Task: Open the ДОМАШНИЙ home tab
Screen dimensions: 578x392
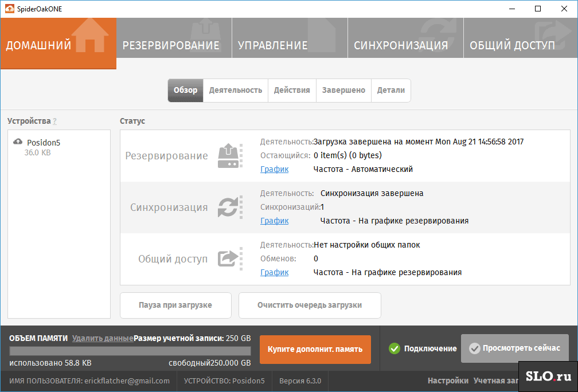Action: point(58,44)
